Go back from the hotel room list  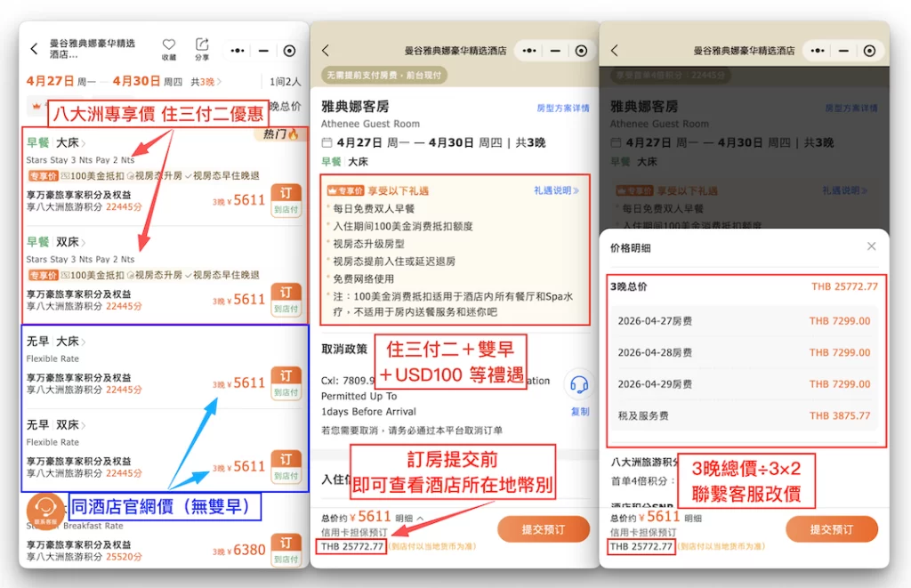coord(35,50)
